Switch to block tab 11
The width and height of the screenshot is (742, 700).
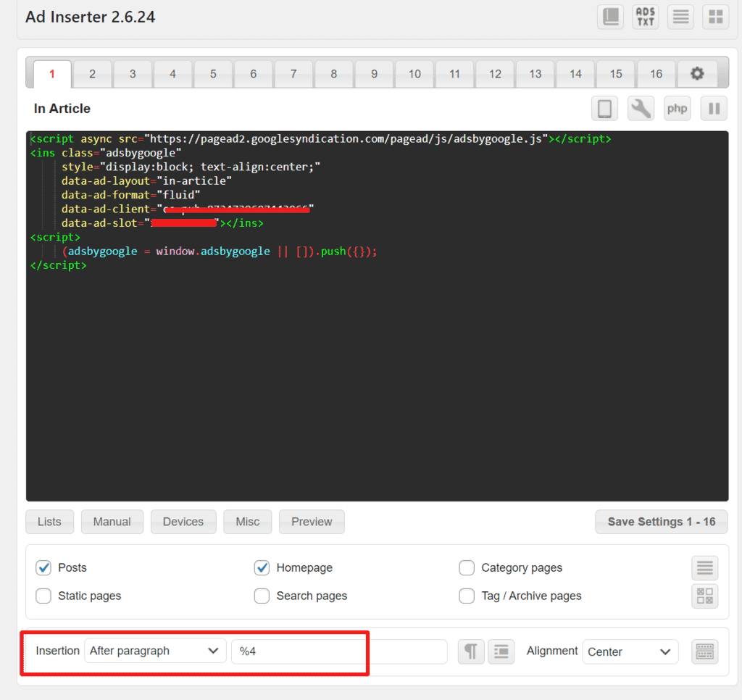click(x=455, y=74)
